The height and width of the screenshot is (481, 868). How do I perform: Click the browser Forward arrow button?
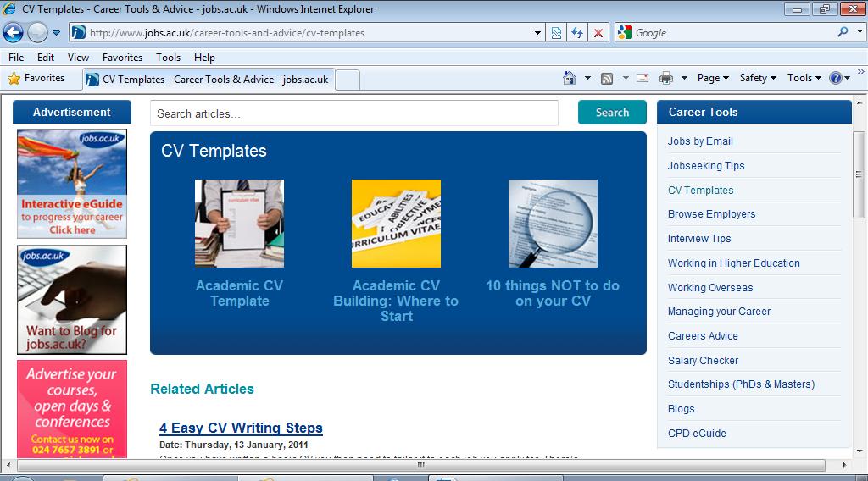37,33
